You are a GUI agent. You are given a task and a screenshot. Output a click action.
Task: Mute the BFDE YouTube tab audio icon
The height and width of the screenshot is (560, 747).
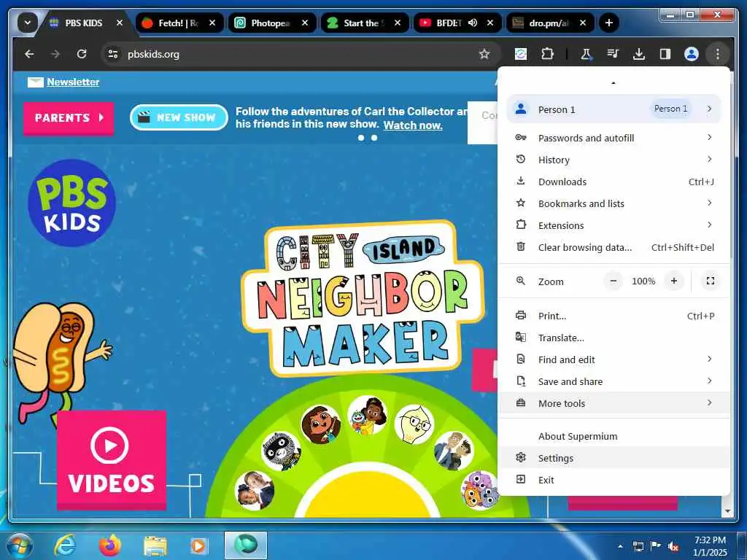pyautogui.click(x=473, y=23)
